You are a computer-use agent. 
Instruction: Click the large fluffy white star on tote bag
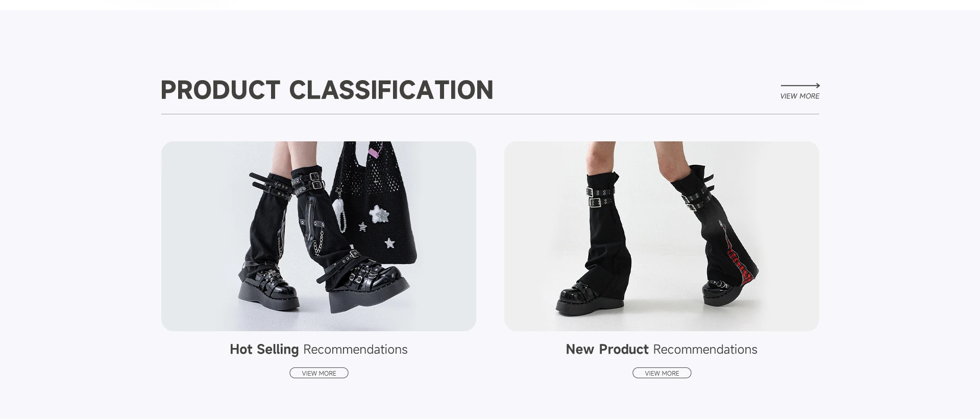378,215
